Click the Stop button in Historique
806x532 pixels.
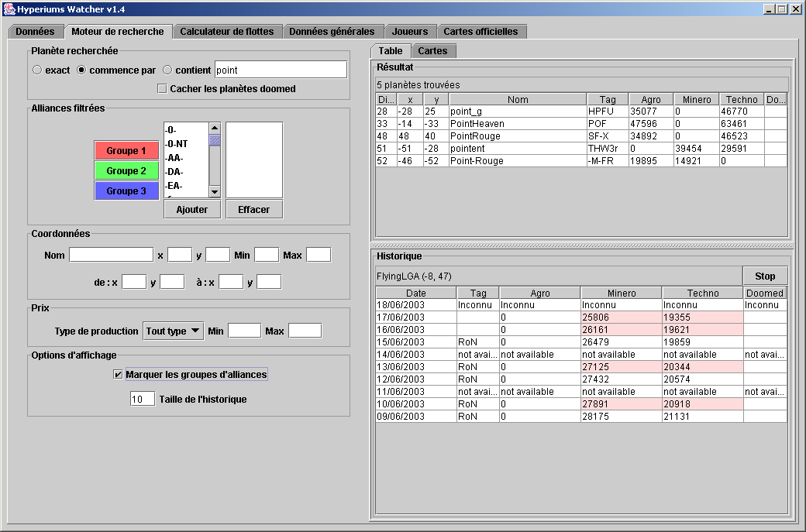(x=765, y=276)
